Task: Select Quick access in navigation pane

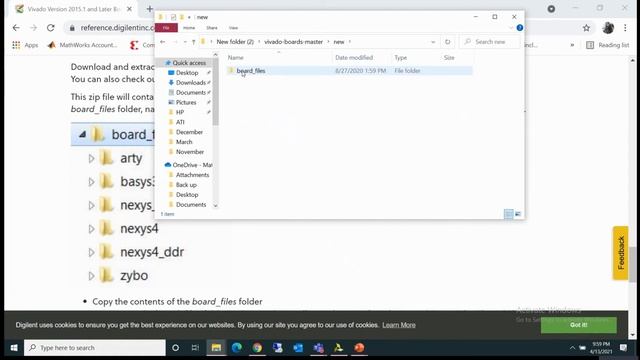Action: tap(189, 63)
